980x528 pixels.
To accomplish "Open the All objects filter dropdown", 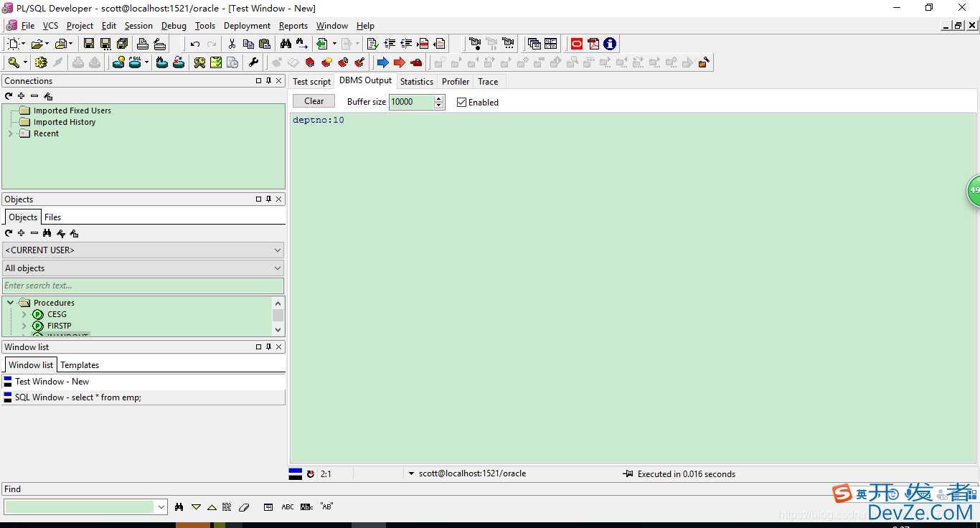I will pos(143,268).
